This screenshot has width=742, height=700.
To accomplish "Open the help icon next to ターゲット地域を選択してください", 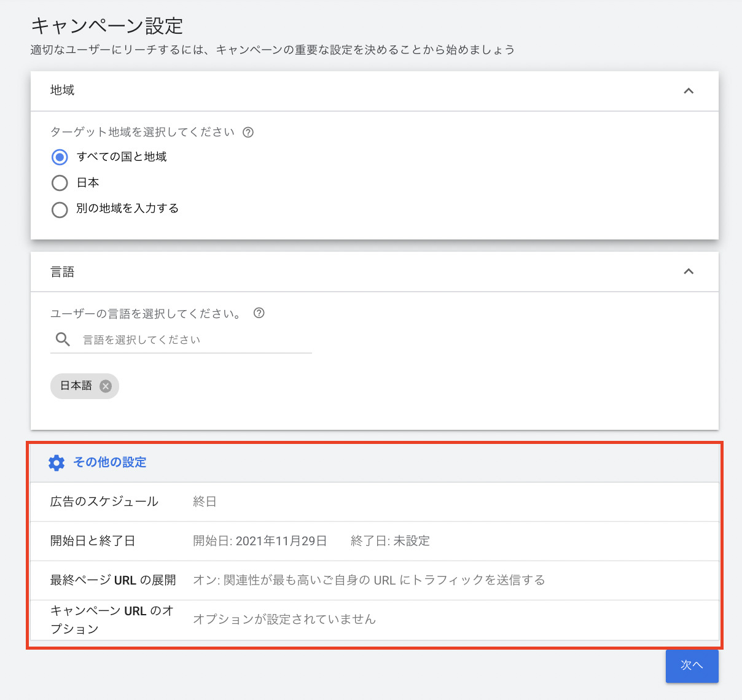I will (x=248, y=132).
